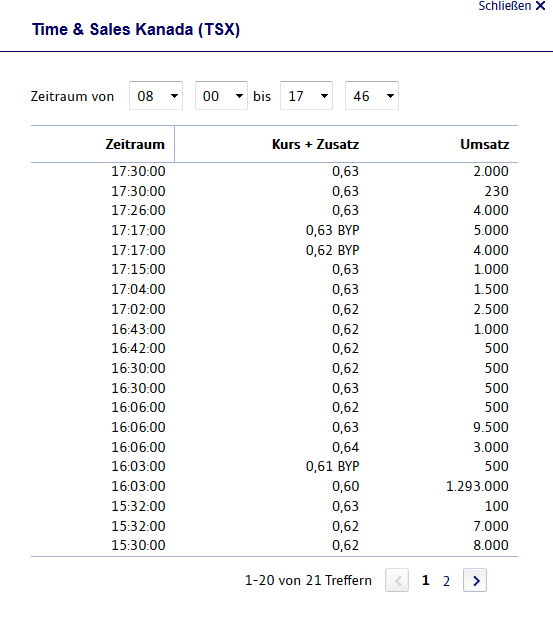Screen dimensions: 553x636
Task: Open the start minute dropdown showing 00
Action: pyautogui.click(x=221, y=96)
